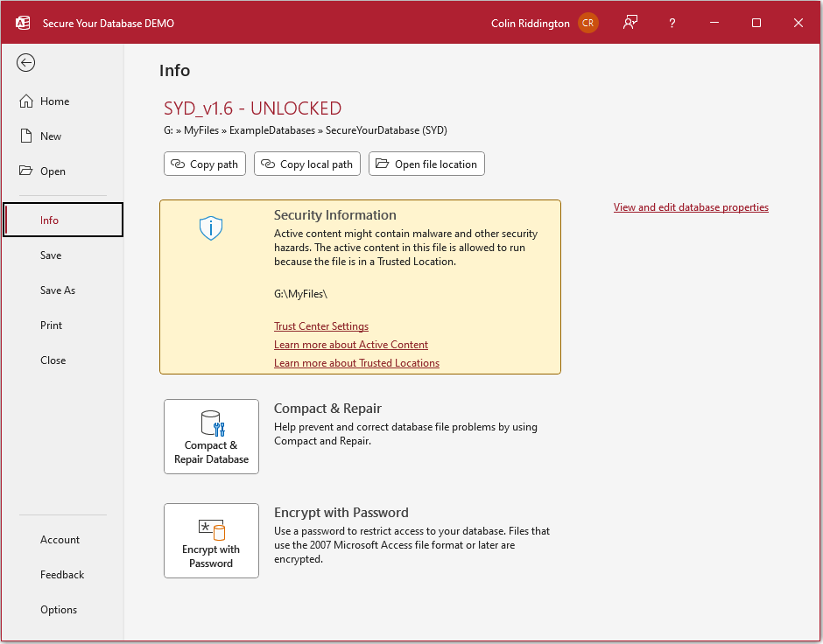Maximize the Access window
Image resolution: width=823 pixels, height=644 pixels.
756,23
